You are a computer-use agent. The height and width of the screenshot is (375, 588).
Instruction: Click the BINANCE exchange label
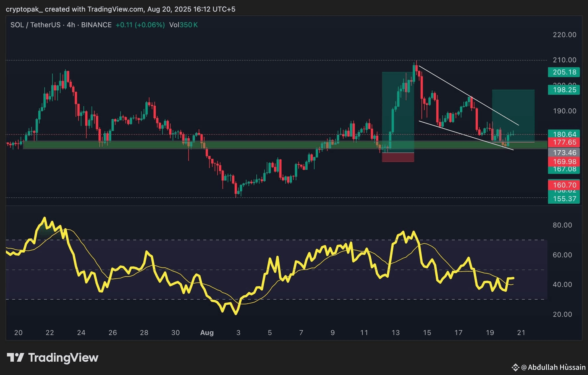pyautogui.click(x=96, y=25)
